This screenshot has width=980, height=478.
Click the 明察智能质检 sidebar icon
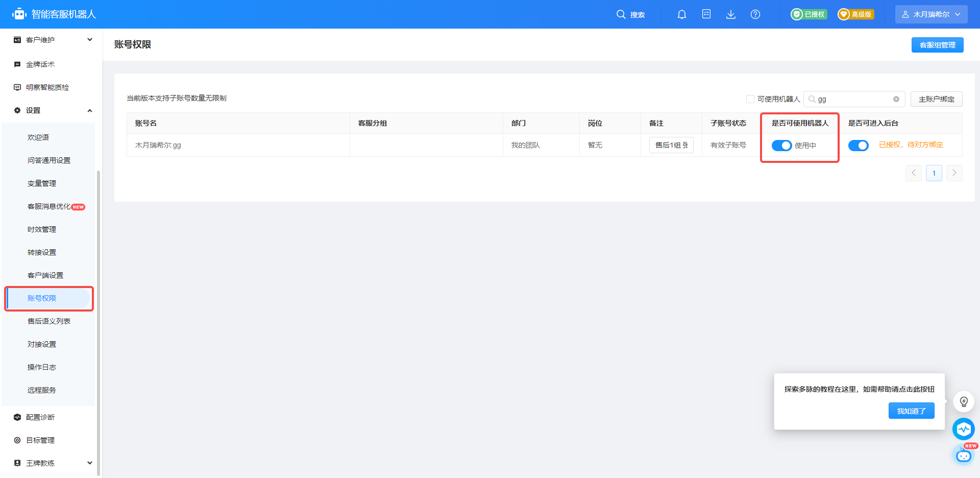coord(17,87)
